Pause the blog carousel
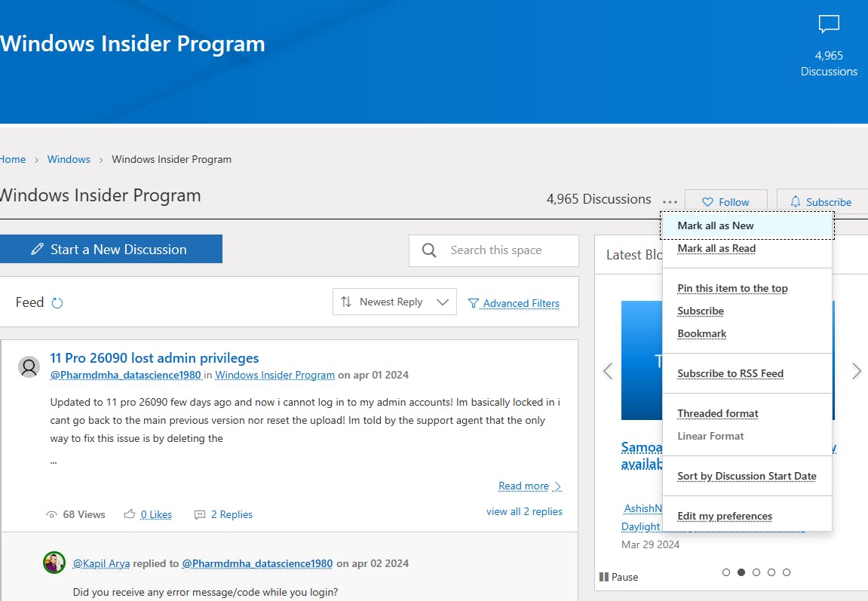 [x=619, y=577]
